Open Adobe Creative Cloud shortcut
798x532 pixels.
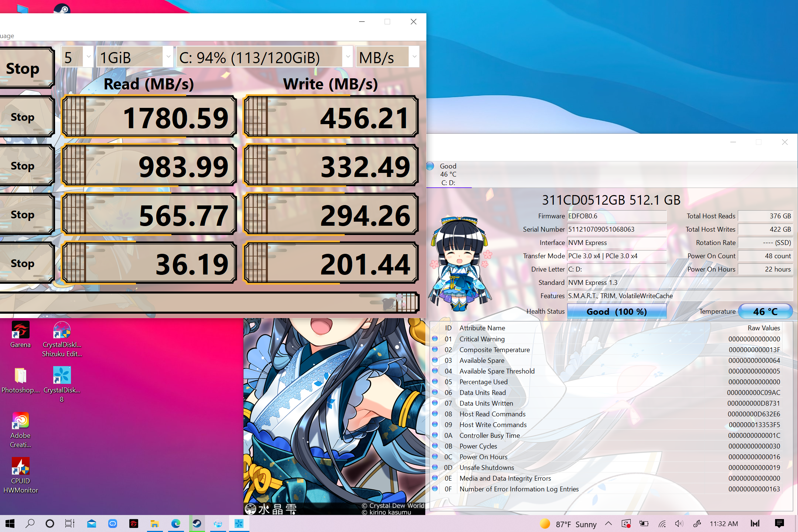coord(20,430)
